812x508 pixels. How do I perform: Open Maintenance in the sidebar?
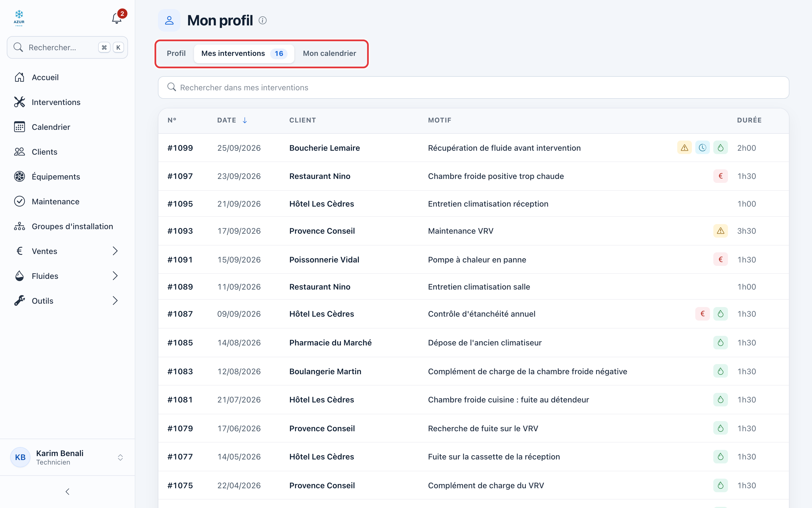point(67,202)
